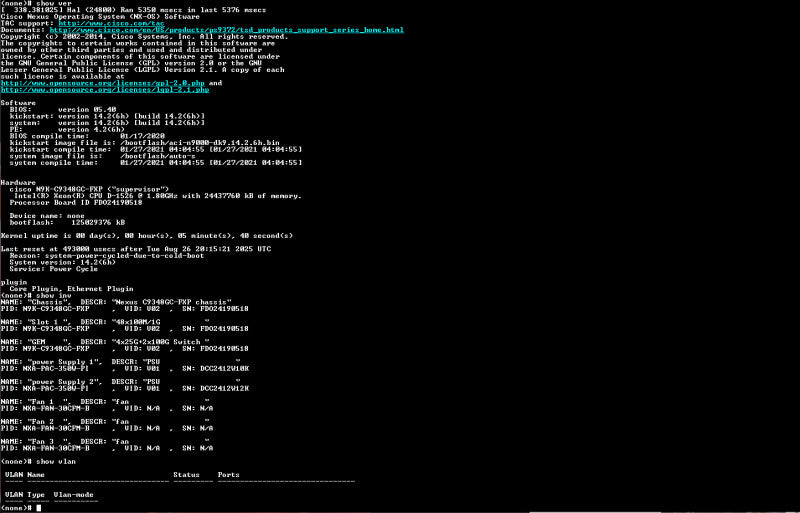This screenshot has height=513, width=800.
Task: Click the 'Cisco Nexus Operating System (NX-OS) Software' line
Action: coord(100,17)
